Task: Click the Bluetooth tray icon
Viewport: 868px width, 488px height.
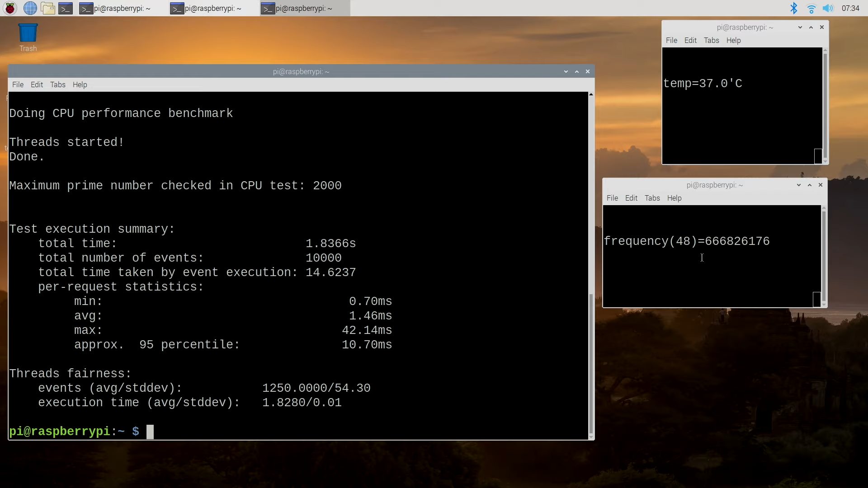Action: 793,8
